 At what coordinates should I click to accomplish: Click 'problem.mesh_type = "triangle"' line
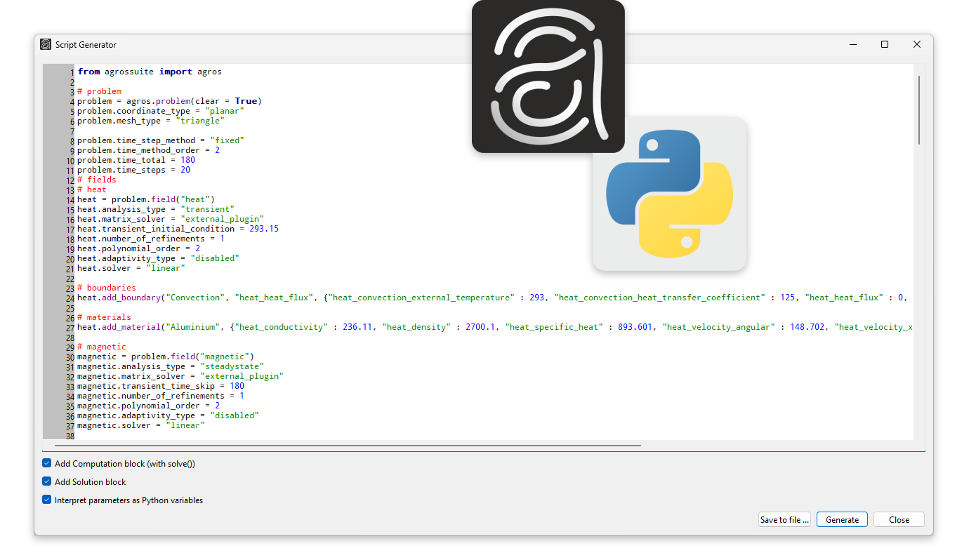coord(151,121)
